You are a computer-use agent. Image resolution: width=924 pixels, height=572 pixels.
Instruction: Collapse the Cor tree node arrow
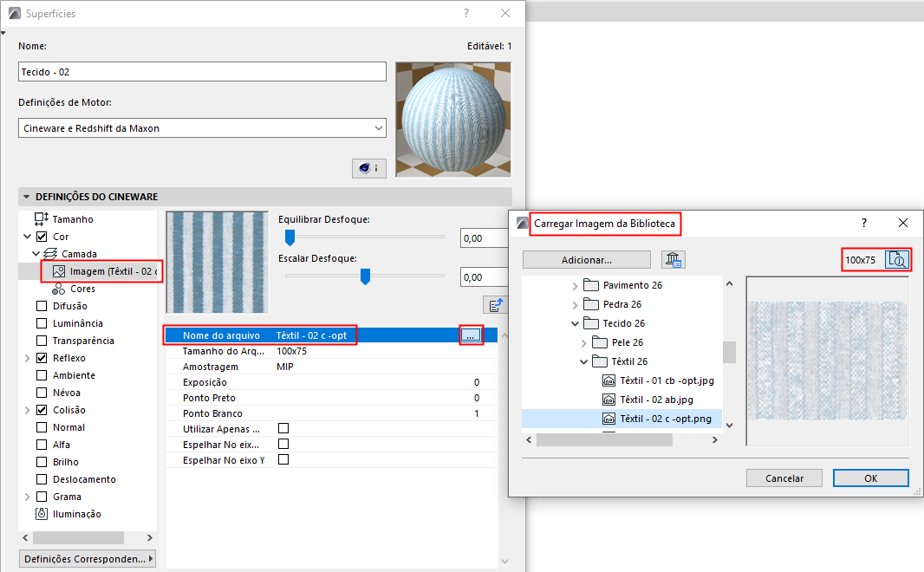point(27,237)
